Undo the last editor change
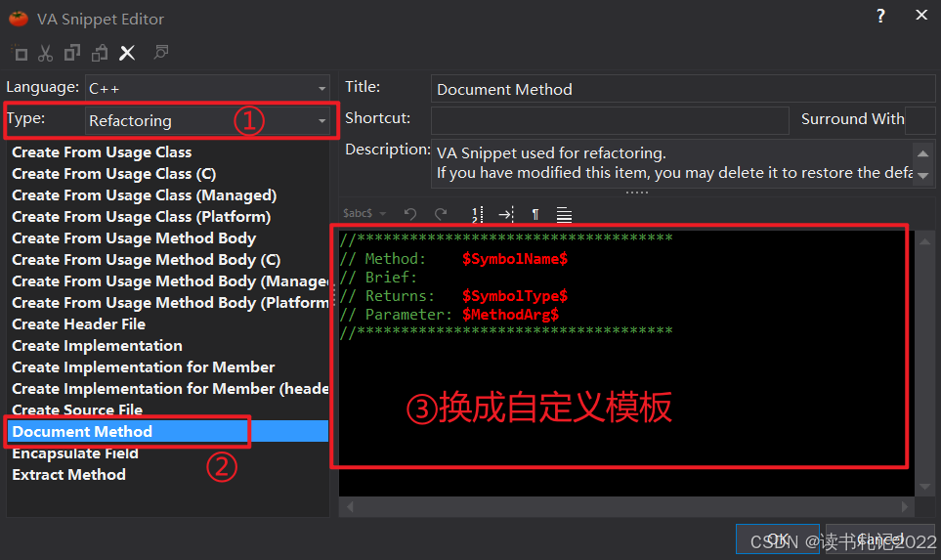The image size is (941, 560). pos(410,214)
